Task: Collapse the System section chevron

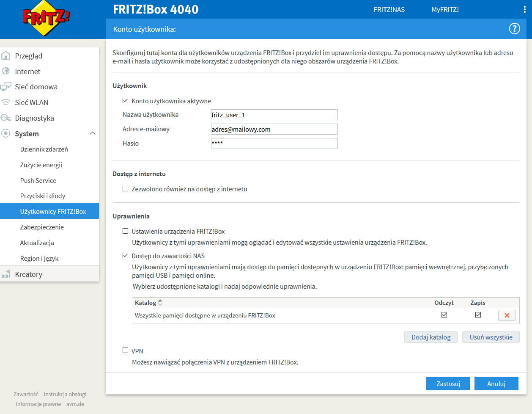Action: 93,133
